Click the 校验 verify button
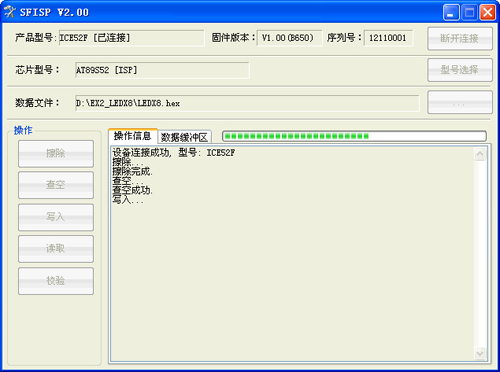Viewport: 500px width, 372px height. tap(56, 281)
